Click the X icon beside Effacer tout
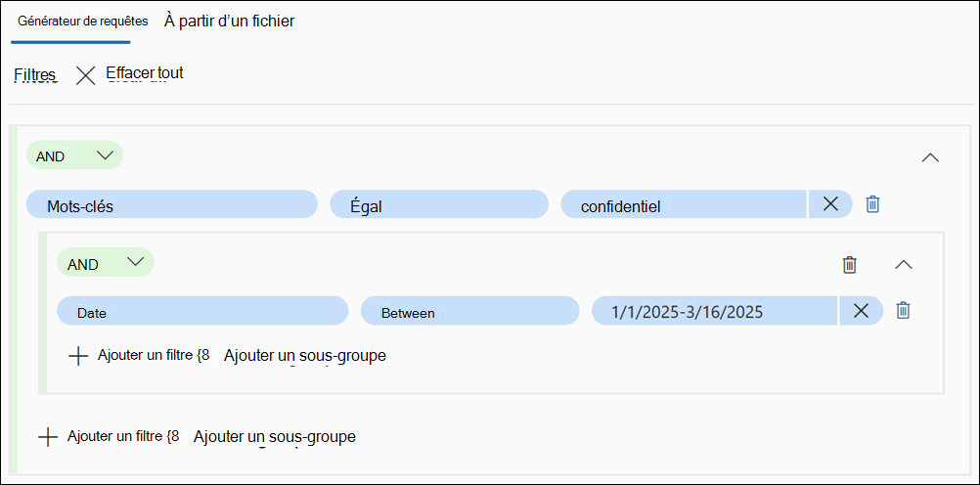Viewport: 980px width, 485px height. [86, 75]
